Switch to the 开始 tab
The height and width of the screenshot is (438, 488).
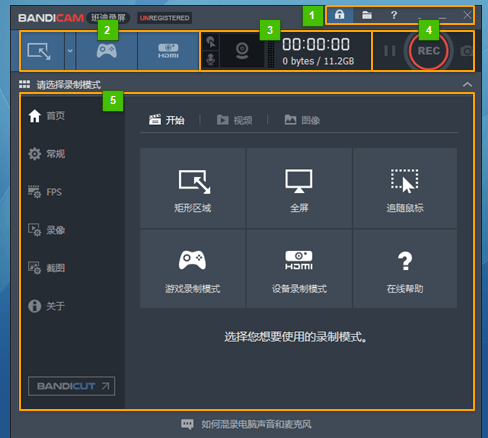[167, 120]
